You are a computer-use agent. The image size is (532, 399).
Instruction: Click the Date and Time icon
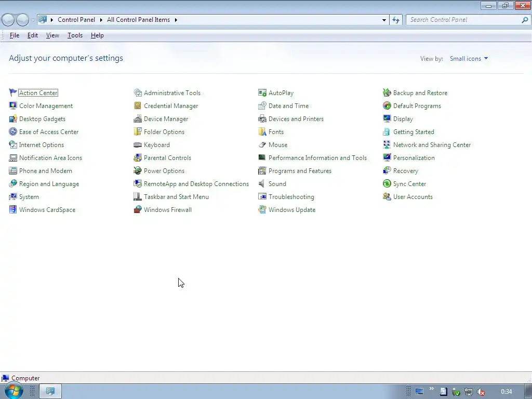(262, 105)
